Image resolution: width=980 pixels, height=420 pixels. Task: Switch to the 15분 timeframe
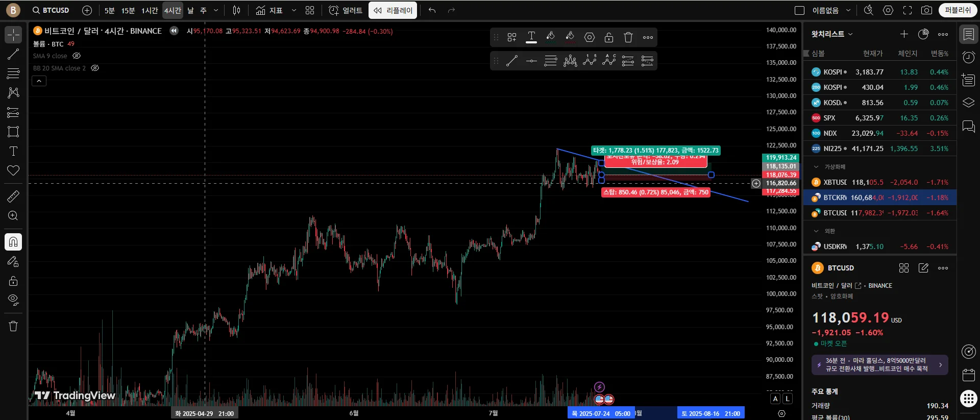tap(128, 10)
